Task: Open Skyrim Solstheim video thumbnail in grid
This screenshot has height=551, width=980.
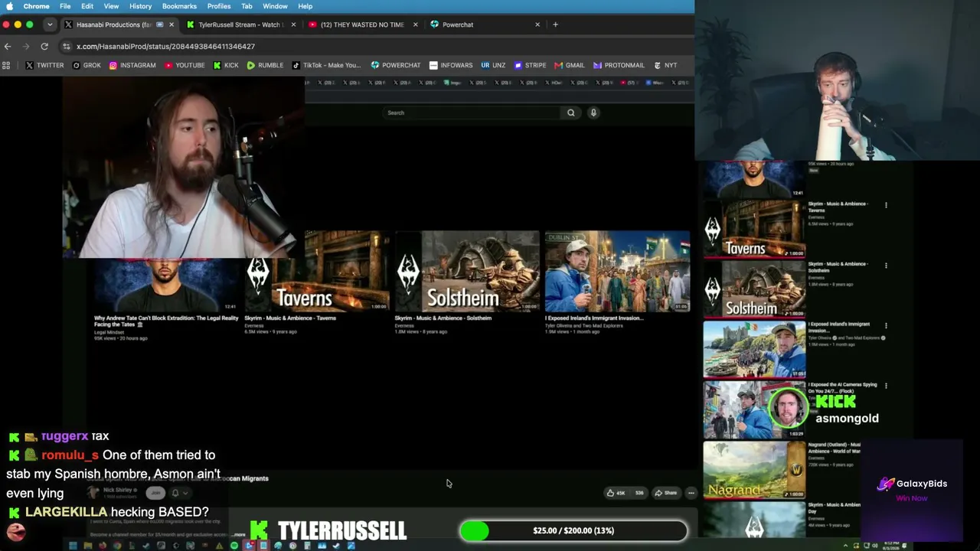Action: (x=467, y=271)
